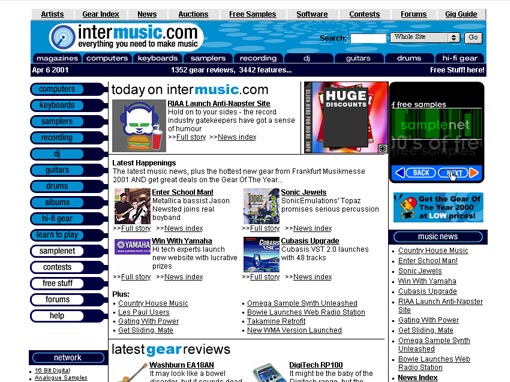Click the Cubasis Upgrade box image
Screen dimensions: 510x382
click(261, 254)
